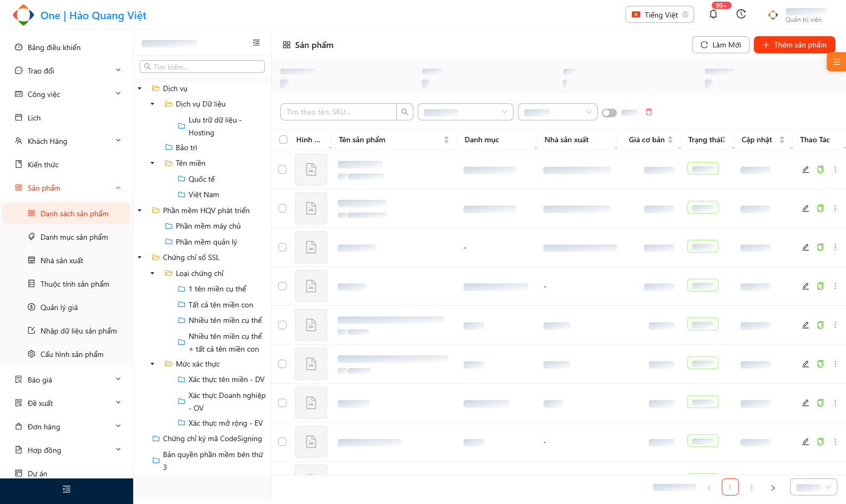Click the edit pencil icon in fifth product row

point(806,325)
